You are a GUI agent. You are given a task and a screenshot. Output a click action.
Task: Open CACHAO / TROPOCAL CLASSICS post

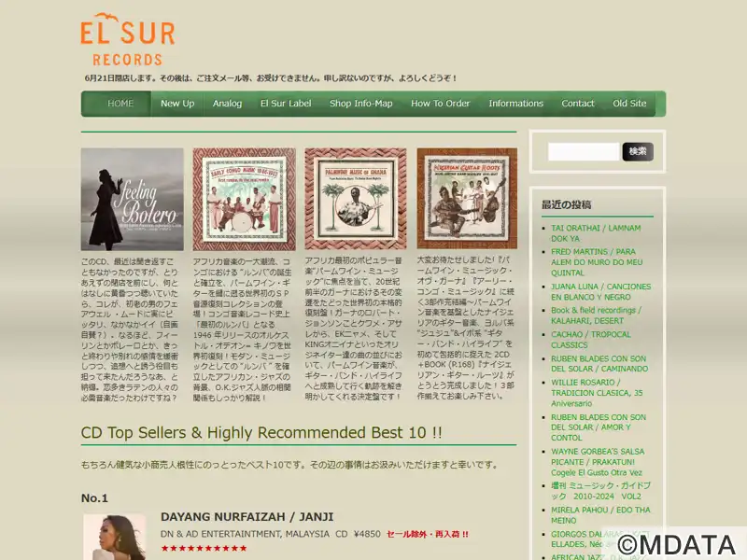click(x=591, y=340)
